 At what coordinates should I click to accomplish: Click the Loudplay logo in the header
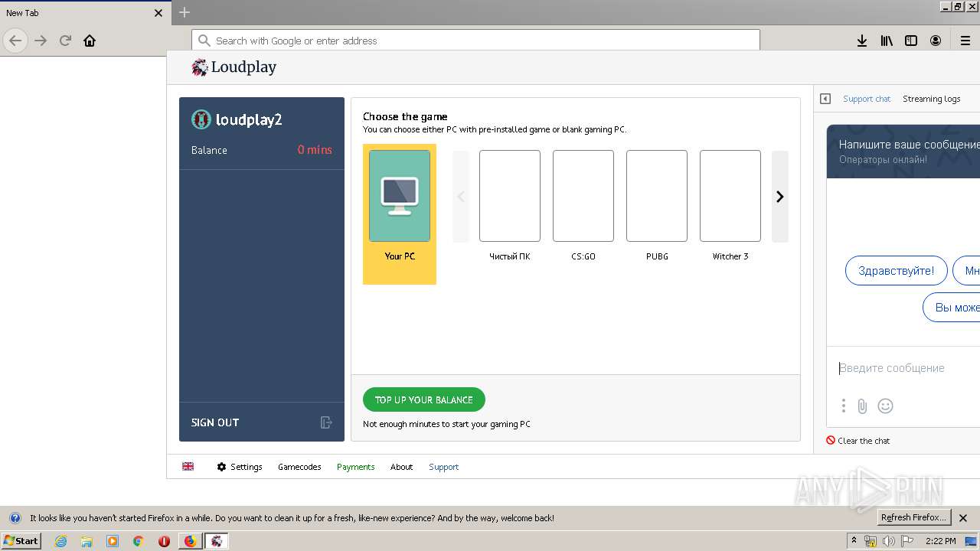pos(234,67)
